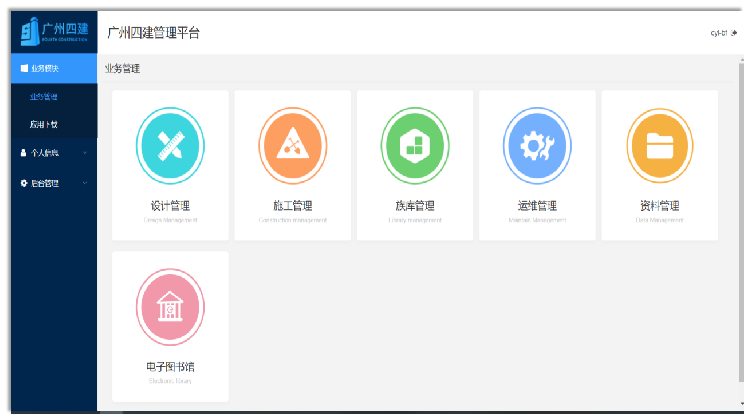Screen dimensions: 750x420
Task: Open the 个人信息 sidebar menu item
Action: 54,153
